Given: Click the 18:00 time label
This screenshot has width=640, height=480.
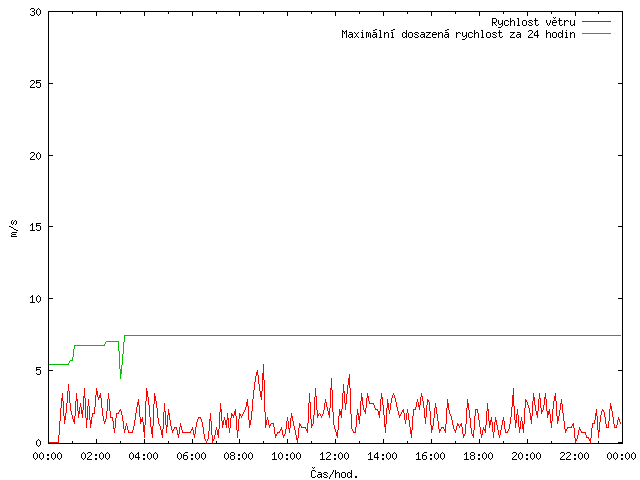Looking at the screenshot, I should [x=478, y=456].
